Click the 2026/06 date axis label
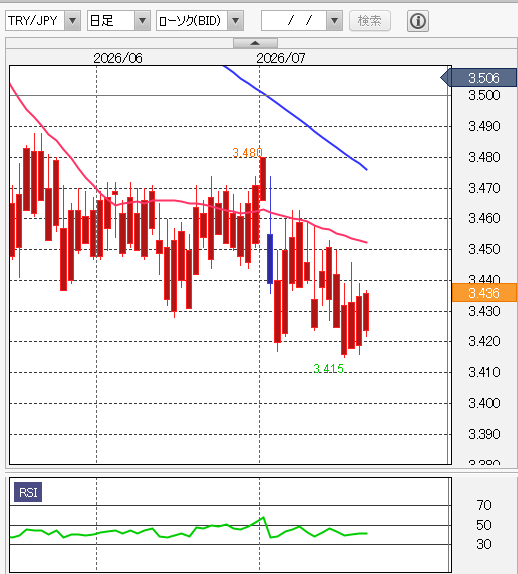 (118, 58)
